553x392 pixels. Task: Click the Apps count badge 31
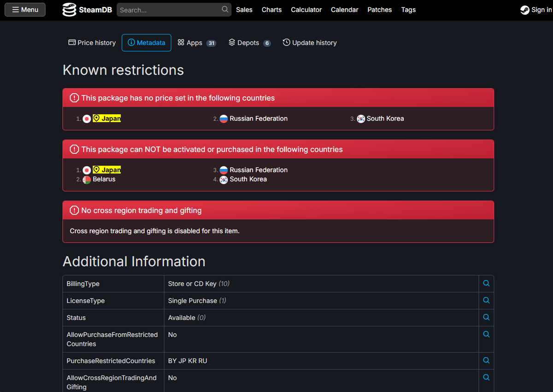[x=211, y=43]
